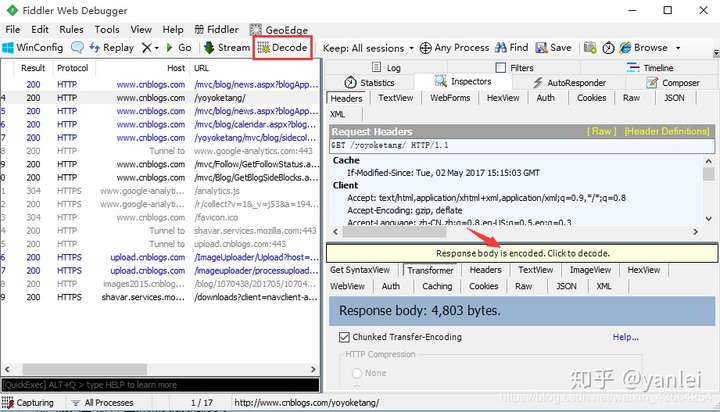Select the /yoyoketang/ session row

160,98
